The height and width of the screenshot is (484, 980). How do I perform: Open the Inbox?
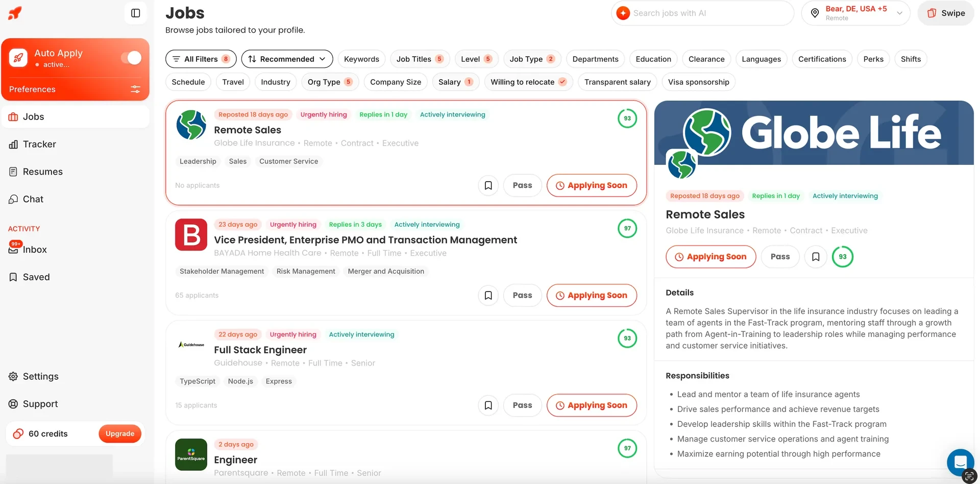tap(76, 250)
